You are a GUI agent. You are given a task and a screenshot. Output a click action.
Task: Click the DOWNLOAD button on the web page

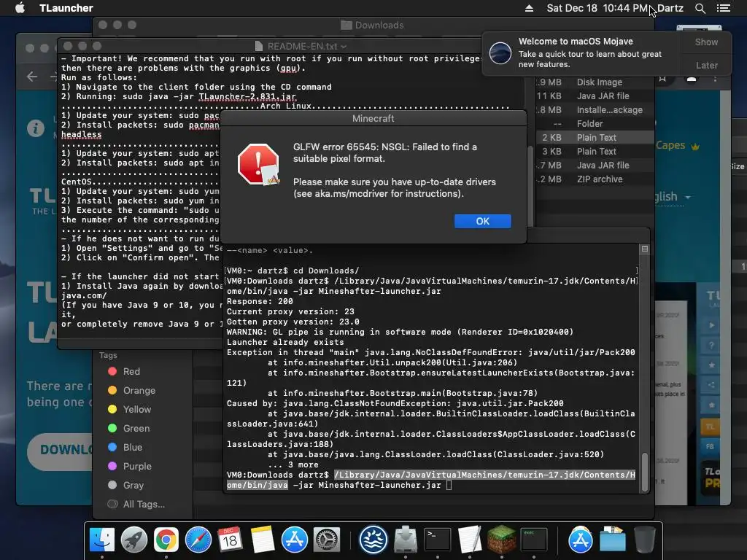click(60, 450)
